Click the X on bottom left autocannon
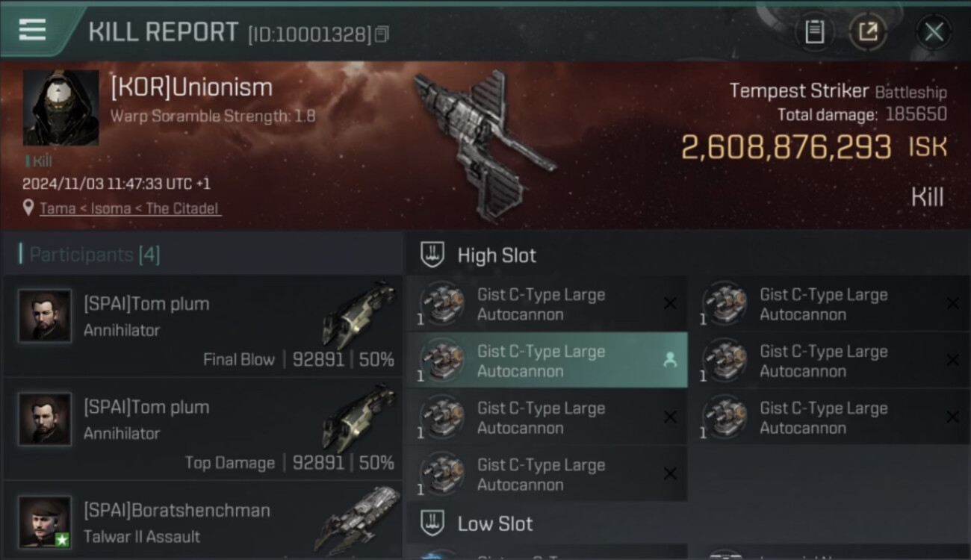Viewport: 971px width, 560px height. click(x=670, y=473)
